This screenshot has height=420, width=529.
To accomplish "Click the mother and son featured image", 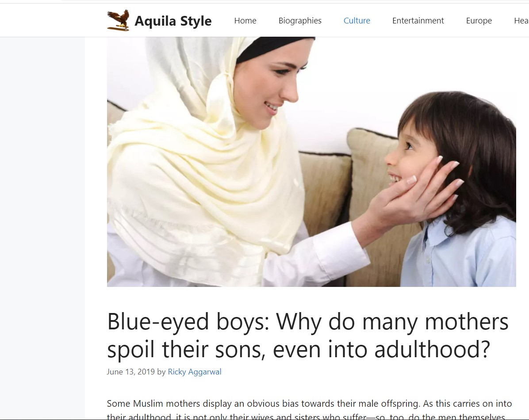I will (x=311, y=162).
